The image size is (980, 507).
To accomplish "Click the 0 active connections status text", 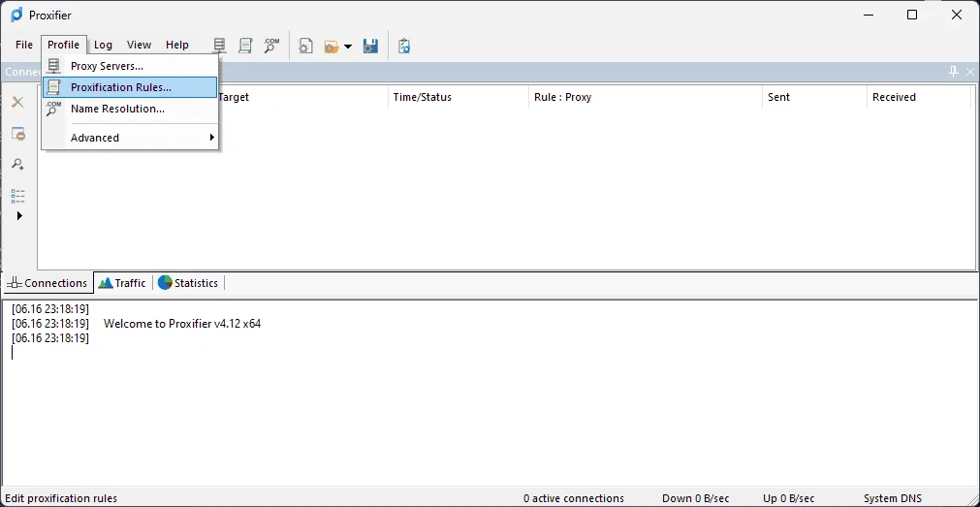I will point(574,498).
